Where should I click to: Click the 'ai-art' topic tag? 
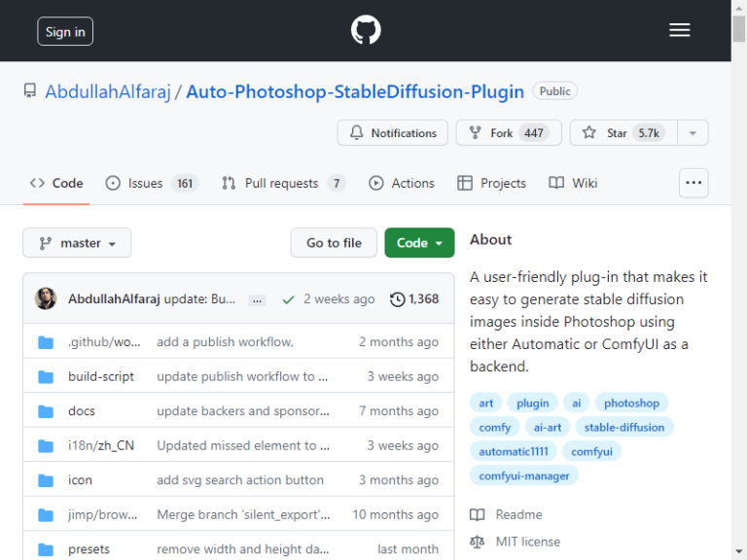(548, 427)
